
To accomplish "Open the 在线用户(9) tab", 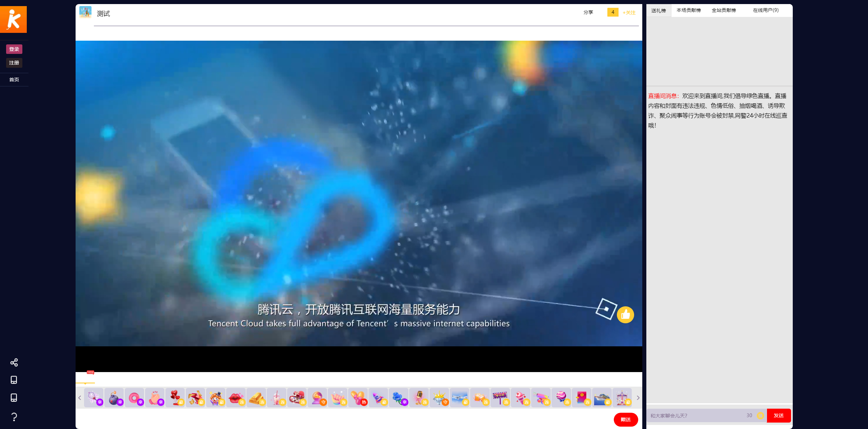I will coord(766,10).
